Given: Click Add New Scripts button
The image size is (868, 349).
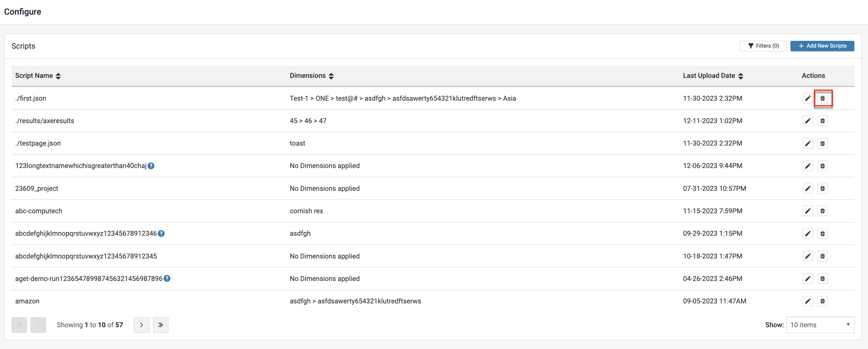Looking at the screenshot, I should point(822,46).
